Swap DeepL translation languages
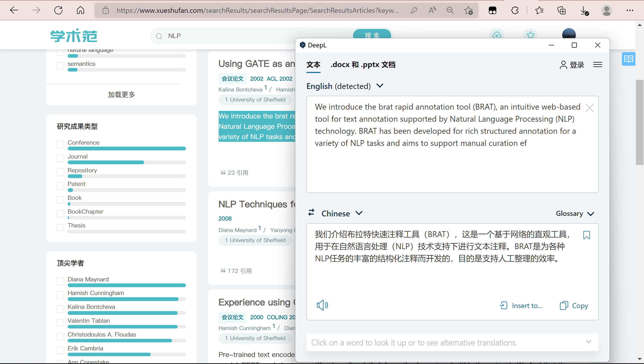644x364 pixels. click(x=311, y=212)
